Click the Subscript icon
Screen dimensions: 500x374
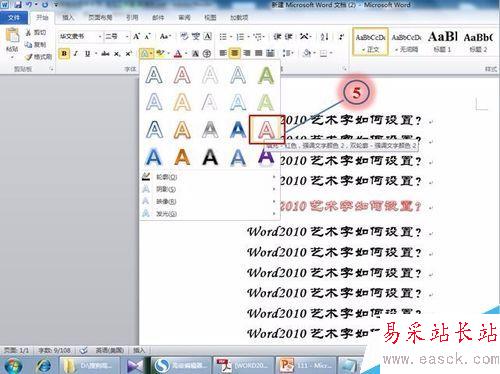117,53
